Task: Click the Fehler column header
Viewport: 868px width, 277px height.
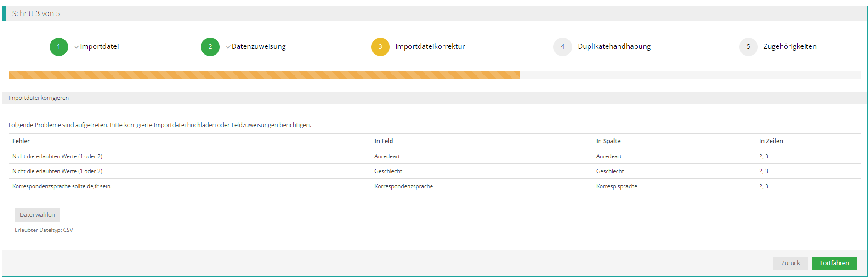Action: tap(21, 141)
